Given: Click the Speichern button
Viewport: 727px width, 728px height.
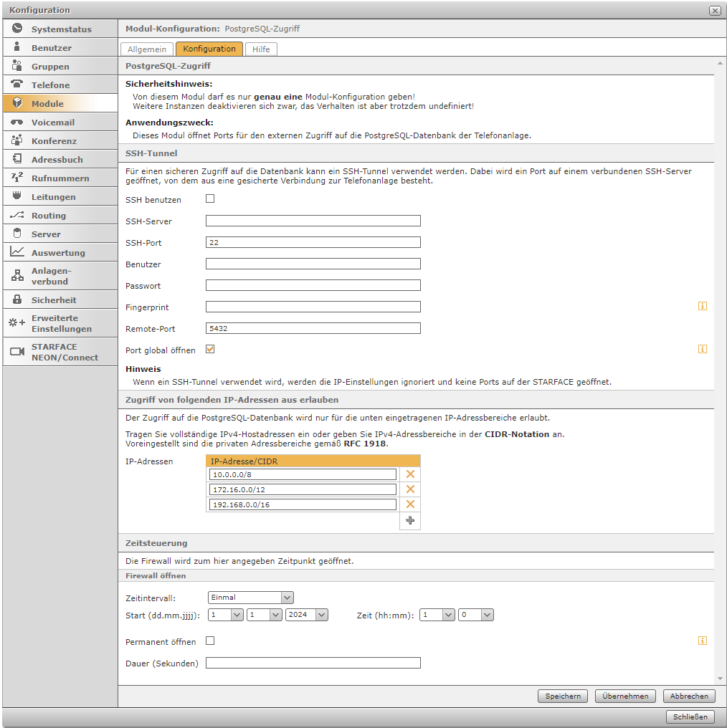Looking at the screenshot, I should coord(563,696).
